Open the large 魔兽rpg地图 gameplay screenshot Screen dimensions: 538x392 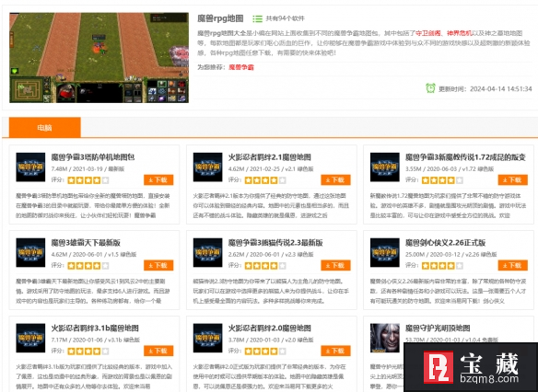pyautogui.click(x=99, y=58)
